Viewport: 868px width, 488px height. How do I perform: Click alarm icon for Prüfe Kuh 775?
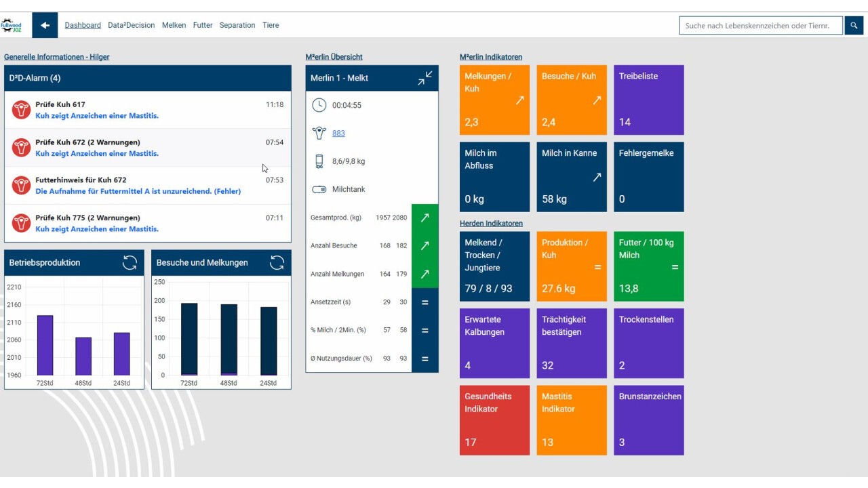pyautogui.click(x=21, y=223)
